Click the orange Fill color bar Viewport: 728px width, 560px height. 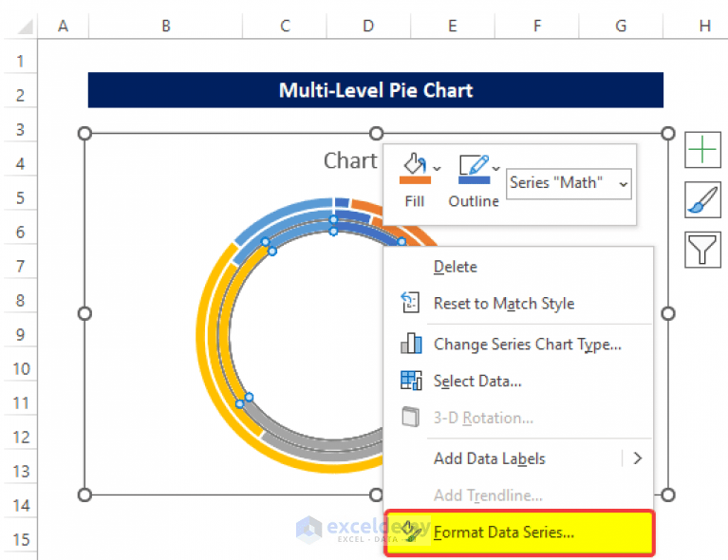[415, 180]
